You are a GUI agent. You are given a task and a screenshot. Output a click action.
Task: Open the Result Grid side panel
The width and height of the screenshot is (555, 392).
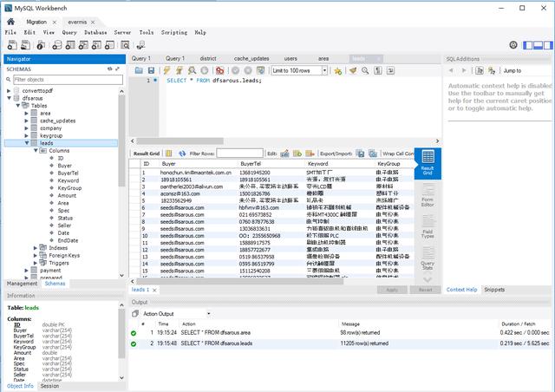428,163
